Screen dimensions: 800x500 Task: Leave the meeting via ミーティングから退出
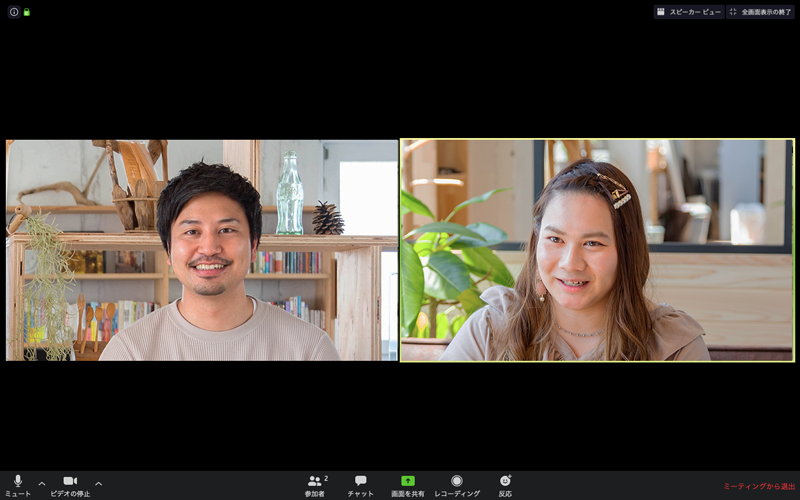click(759, 486)
